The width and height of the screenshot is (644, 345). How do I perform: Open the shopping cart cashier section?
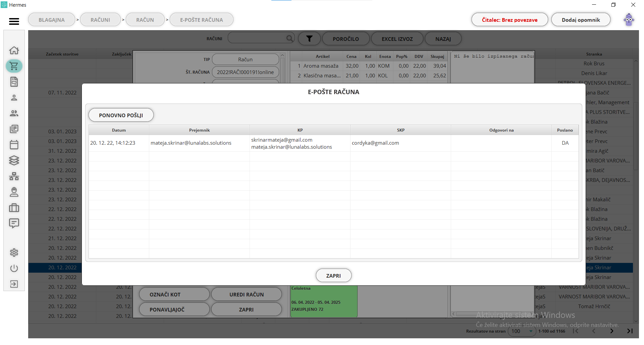coord(14,66)
